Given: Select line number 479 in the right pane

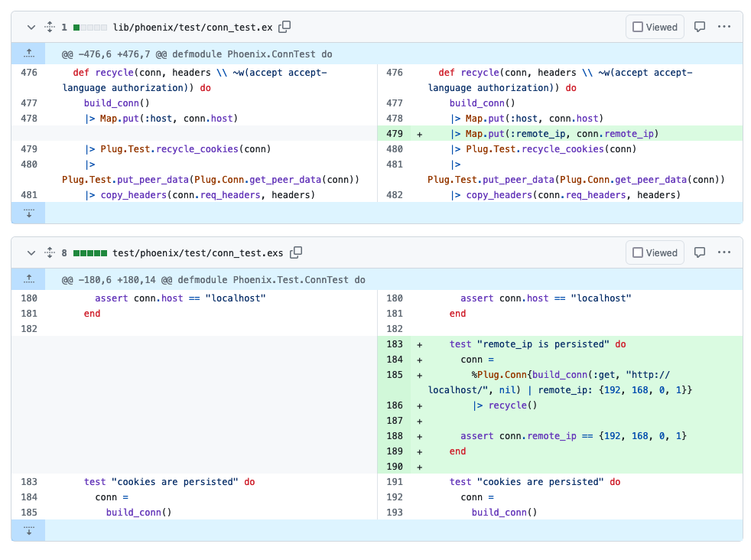Looking at the screenshot, I should click(x=395, y=133).
